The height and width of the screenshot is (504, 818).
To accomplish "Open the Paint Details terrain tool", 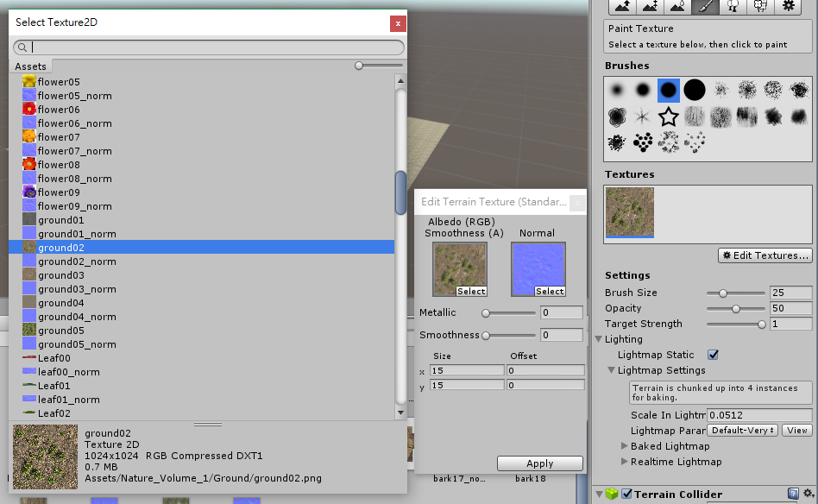I will point(760,7).
